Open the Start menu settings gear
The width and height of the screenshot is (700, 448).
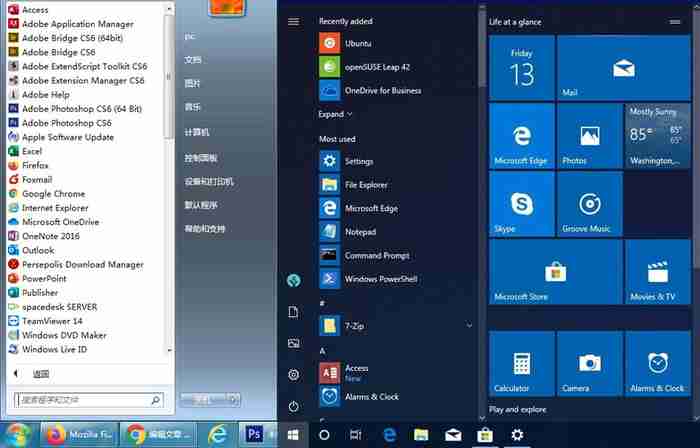click(293, 374)
